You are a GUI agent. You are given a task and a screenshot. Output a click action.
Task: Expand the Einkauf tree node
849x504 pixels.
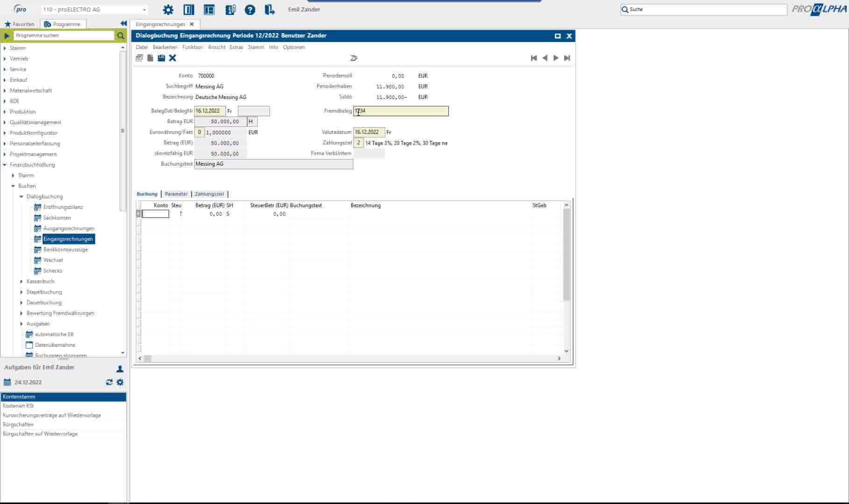[5, 80]
